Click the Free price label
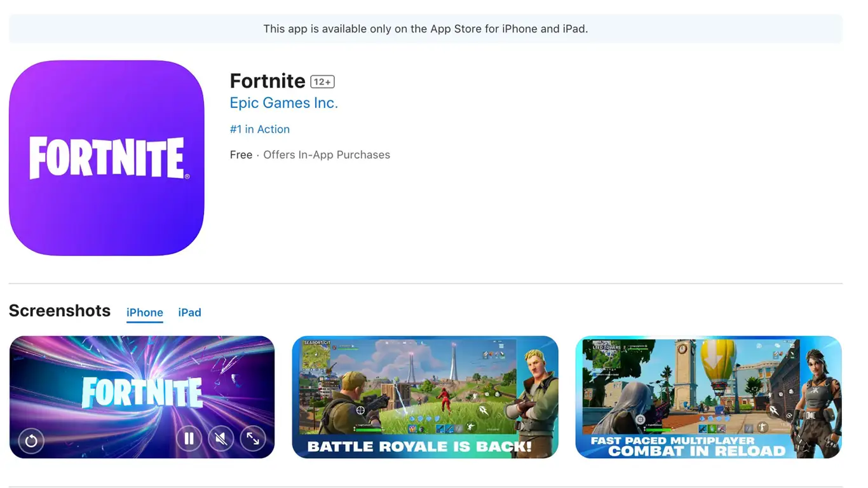868x488 pixels. coord(241,155)
